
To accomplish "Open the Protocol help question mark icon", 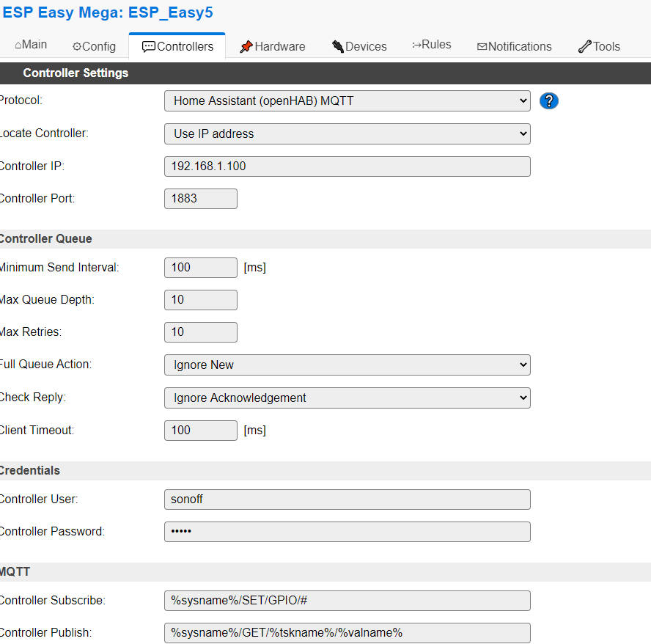I will [548, 101].
